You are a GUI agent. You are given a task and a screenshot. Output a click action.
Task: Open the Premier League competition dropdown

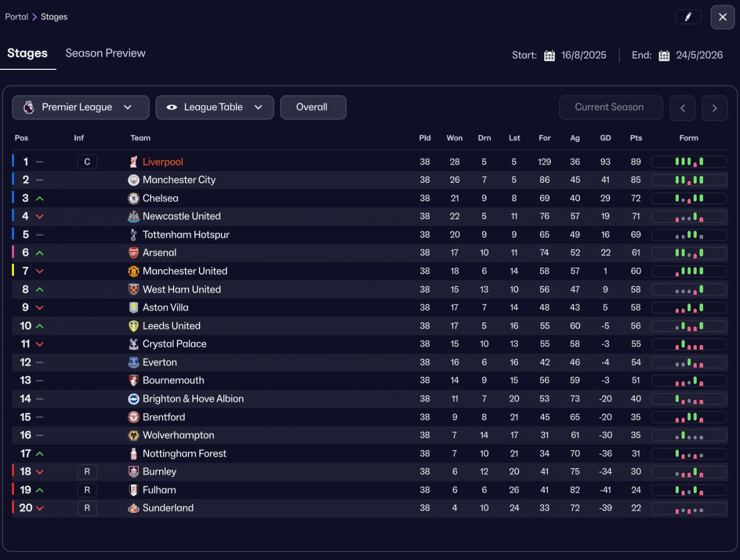point(80,107)
